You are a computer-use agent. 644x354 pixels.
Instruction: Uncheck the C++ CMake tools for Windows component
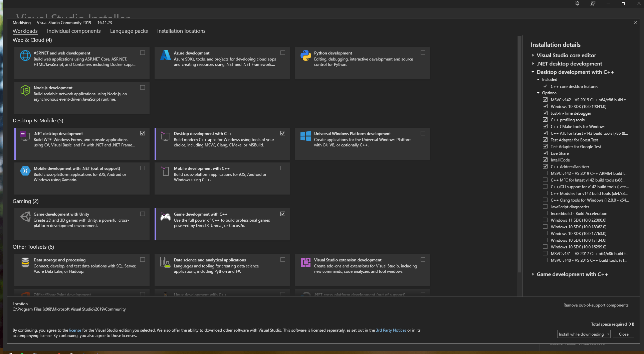pos(545,126)
